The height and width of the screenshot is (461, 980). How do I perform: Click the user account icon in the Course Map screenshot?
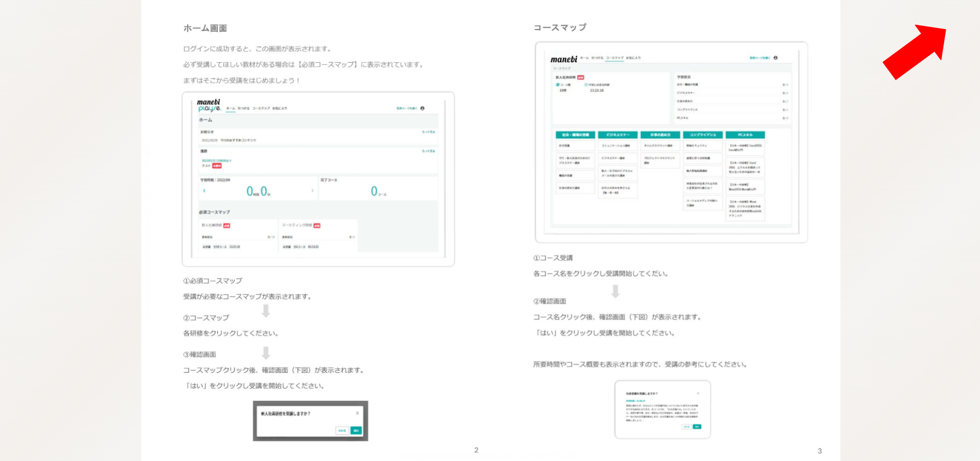tap(775, 58)
